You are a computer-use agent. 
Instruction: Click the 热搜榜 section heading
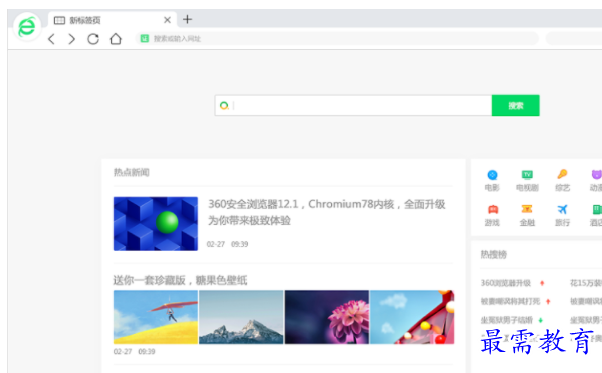point(494,254)
